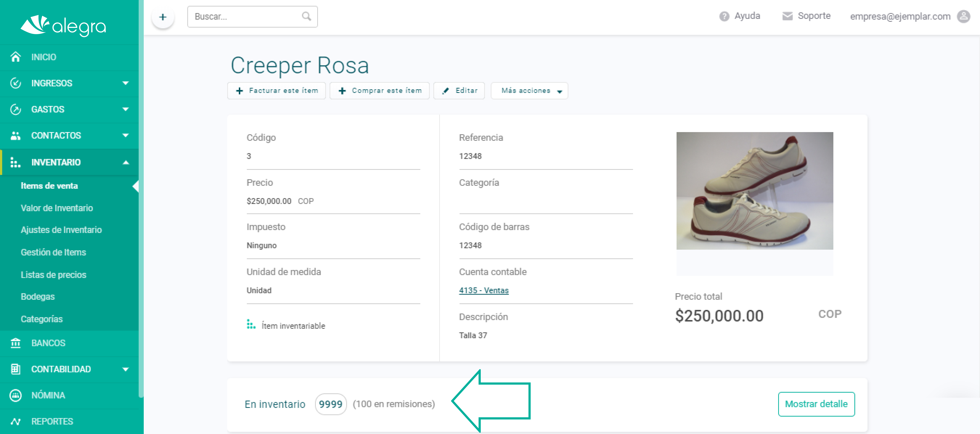Click Facturar este ítem button
The height and width of the screenshot is (434, 980).
(277, 91)
